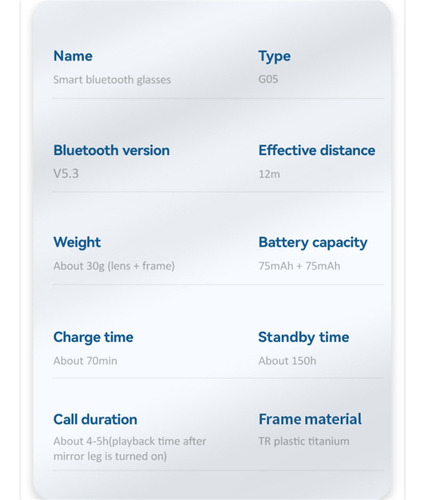The height and width of the screenshot is (500, 425).
Task: Click the Charge time heading
Action: [93, 338]
